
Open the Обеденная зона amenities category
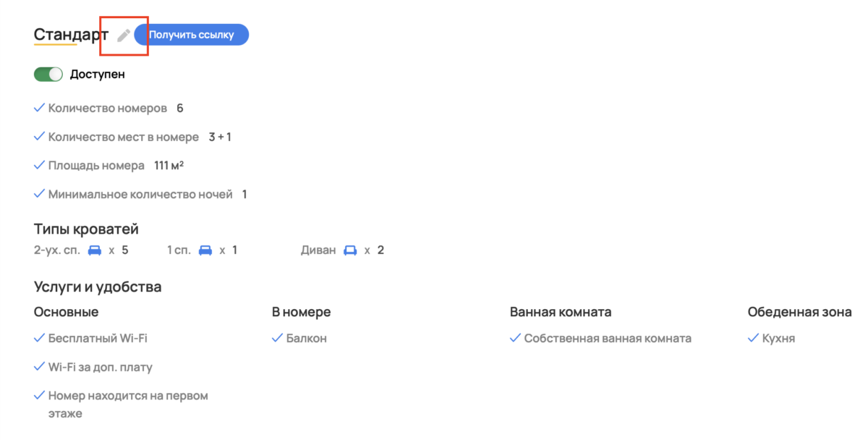pos(800,312)
